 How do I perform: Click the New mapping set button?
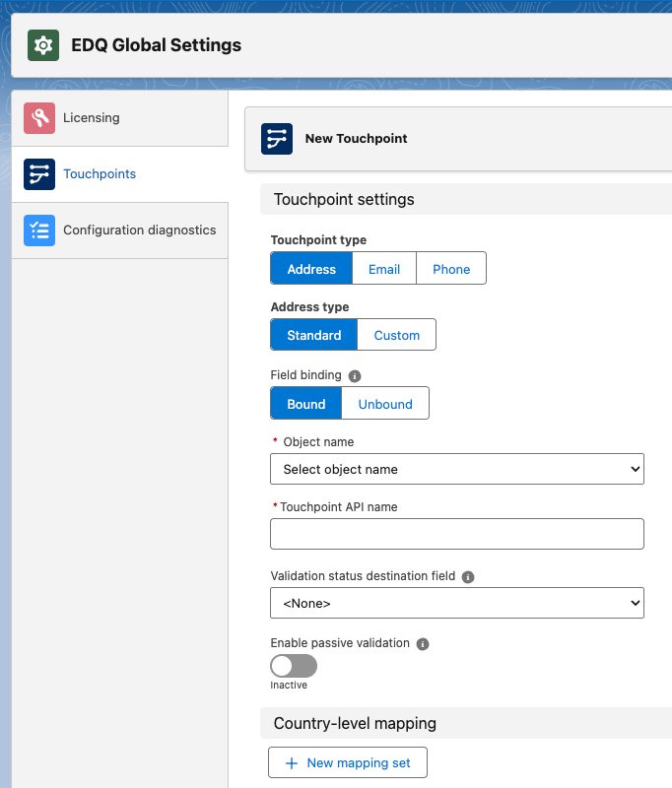pos(347,763)
